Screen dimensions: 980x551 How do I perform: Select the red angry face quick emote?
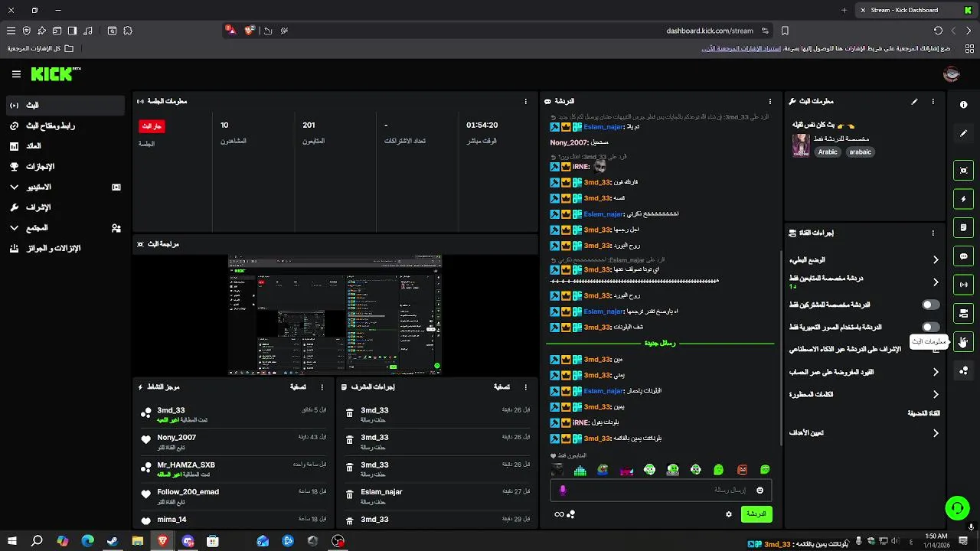(x=742, y=470)
